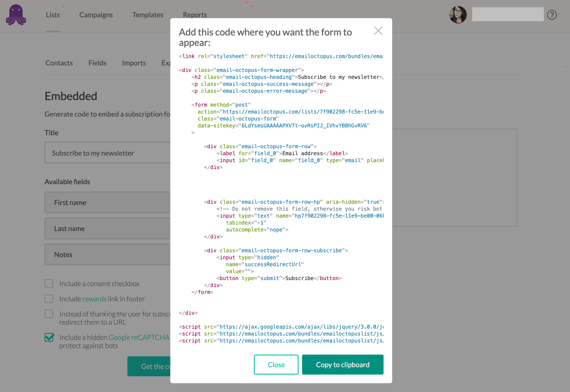Open the Lists navigation tab
570x392 pixels.
(53, 15)
